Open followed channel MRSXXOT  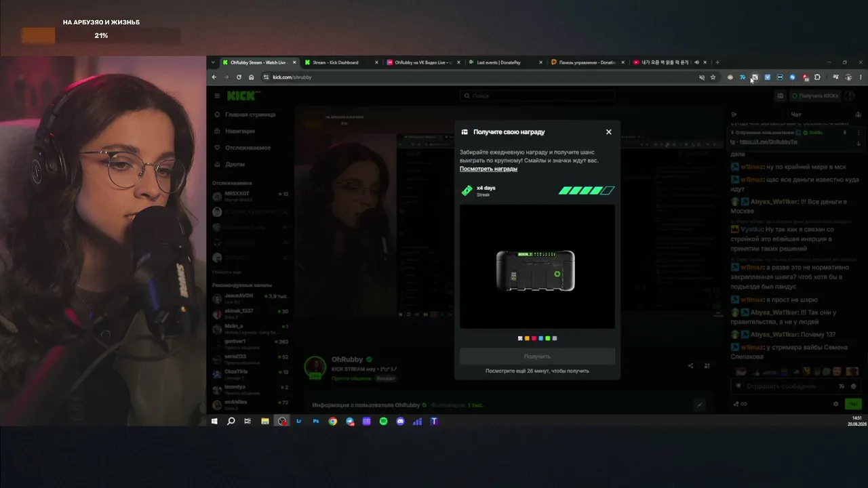pyautogui.click(x=250, y=195)
